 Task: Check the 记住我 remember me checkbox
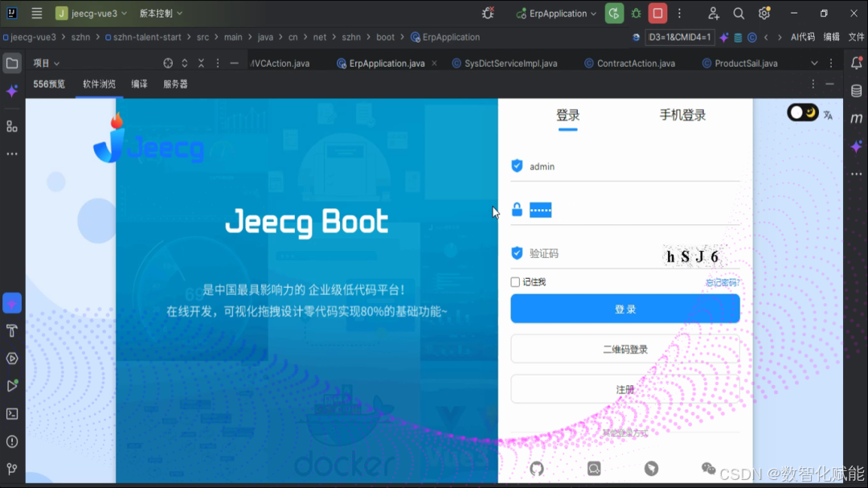(x=515, y=282)
